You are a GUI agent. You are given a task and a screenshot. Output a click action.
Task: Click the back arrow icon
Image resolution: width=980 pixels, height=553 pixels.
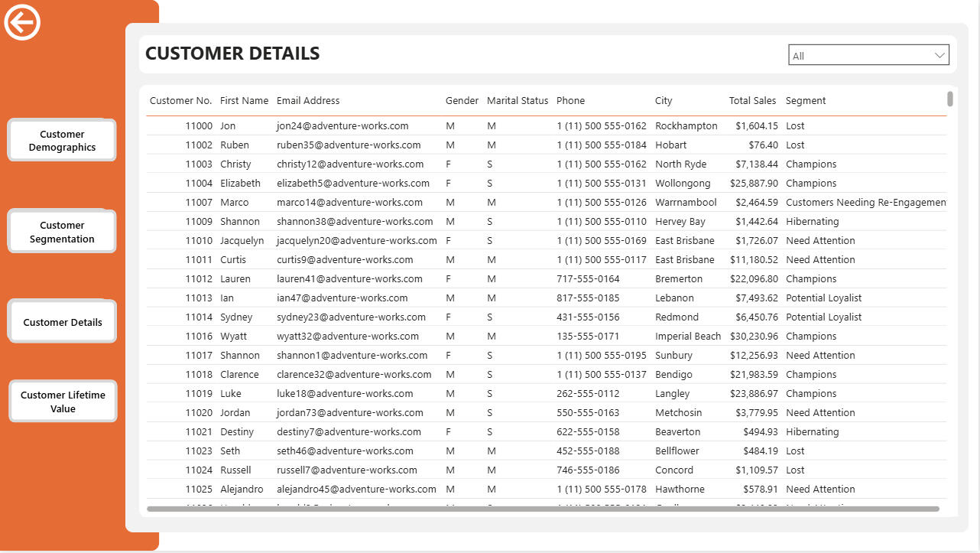click(x=22, y=22)
